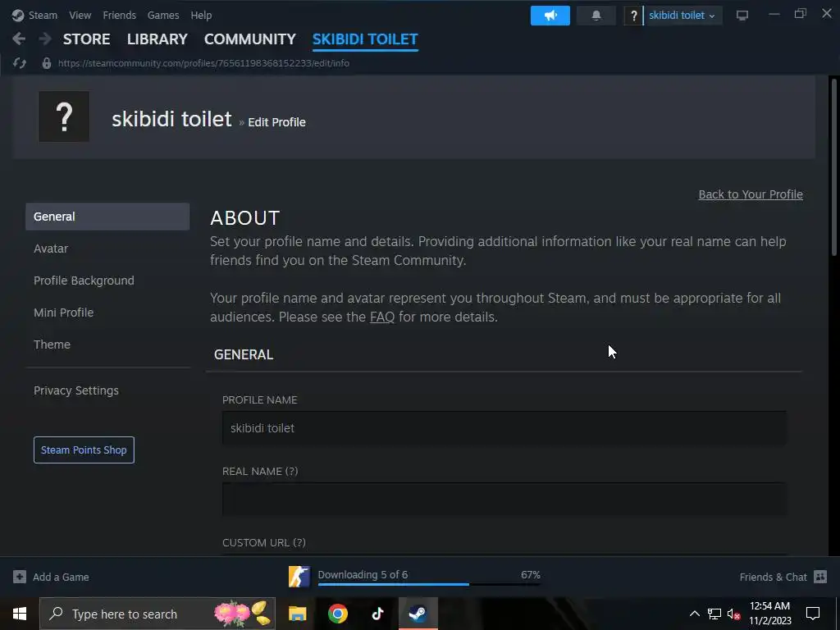The image size is (840, 630).
Task: Click the plus icon for Add a Game
Action: coord(20,577)
